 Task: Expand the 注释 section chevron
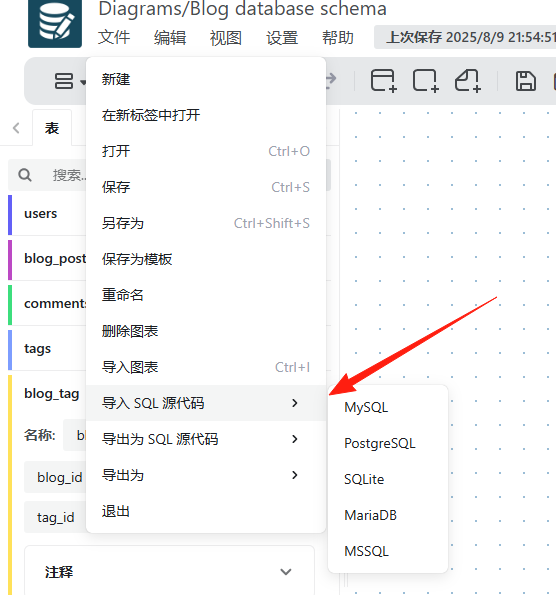285,572
